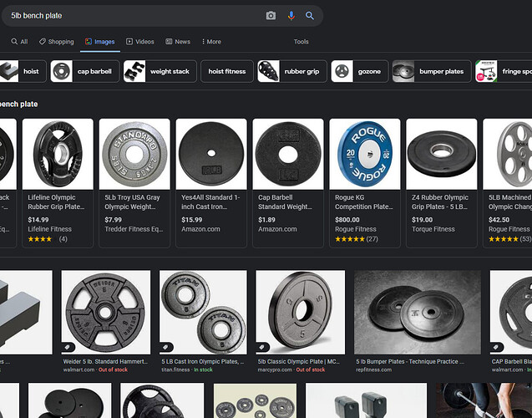This screenshot has height=418, width=532.
Task: Pick the 'gozone' filter chip
Action: (x=360, y=71)
